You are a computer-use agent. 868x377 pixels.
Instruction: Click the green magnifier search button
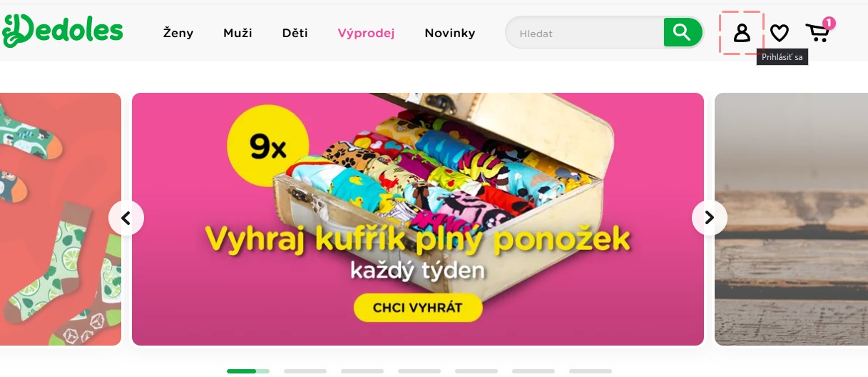tap(683, 32)
